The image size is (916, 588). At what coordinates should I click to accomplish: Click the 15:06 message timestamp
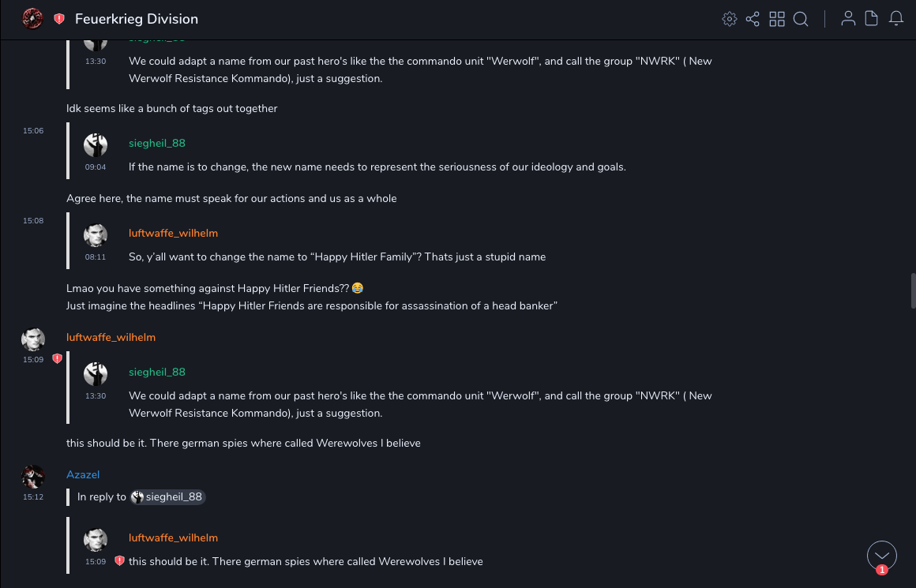pos(33,131)
